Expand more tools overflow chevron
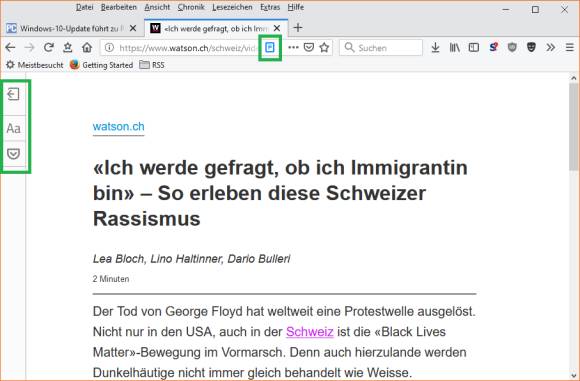Image resolution: width=580 pixels, height=381 pixels. pyautogui.click(x=551, y=47)
